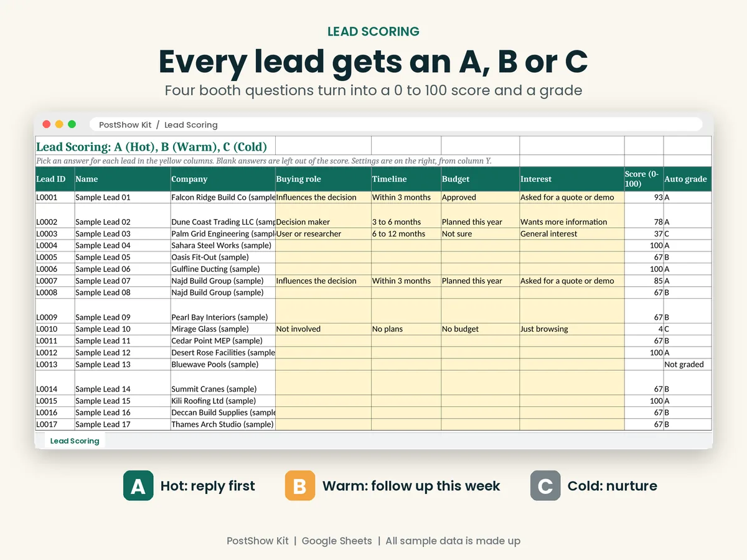
Task: Click 'Wants more information' interest cell
Action: pos(571,216)
